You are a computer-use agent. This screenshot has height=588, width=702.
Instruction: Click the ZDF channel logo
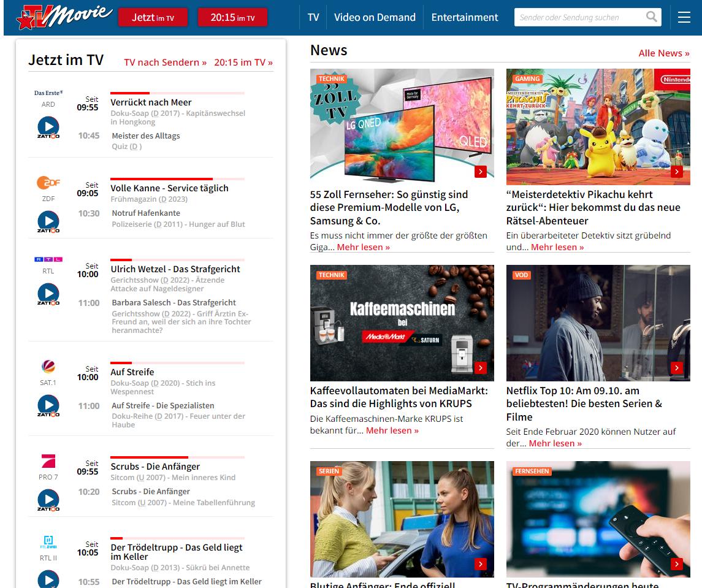48,183
